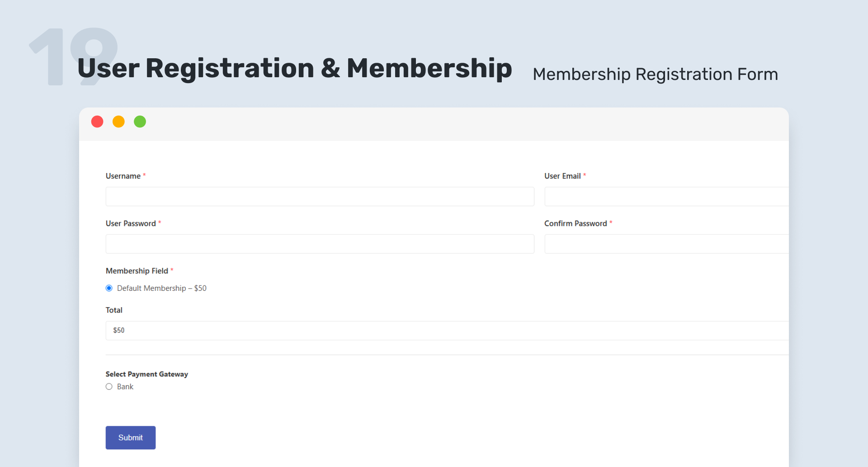The width and height of the screenshot is (868, 467).
Task: Click the Username field label
Action: 123,176
